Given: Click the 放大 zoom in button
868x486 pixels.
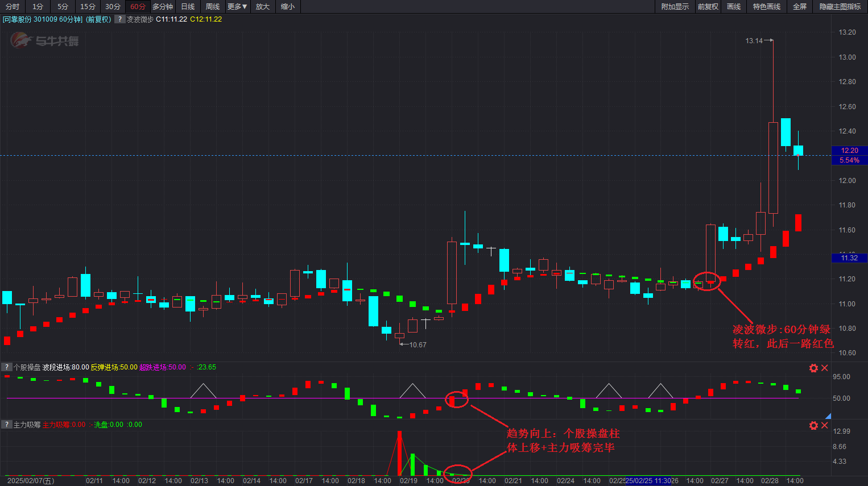Looking at the screenshot, I should point(263,6).
